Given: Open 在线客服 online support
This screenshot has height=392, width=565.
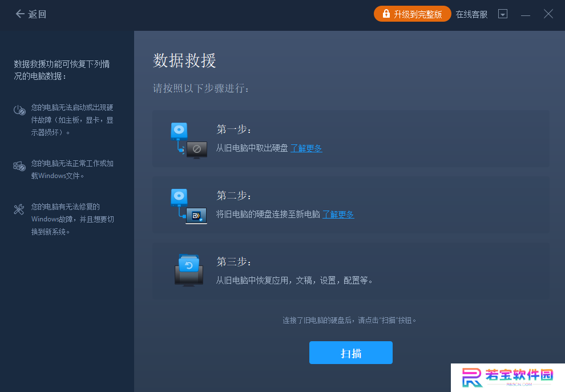Looking at the screenshot, I should tap(471, 14).
